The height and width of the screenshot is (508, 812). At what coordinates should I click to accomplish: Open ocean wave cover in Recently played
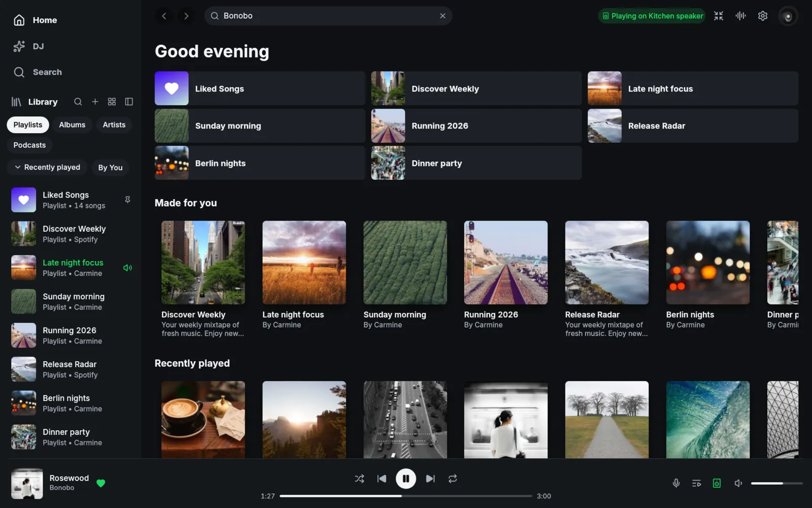tap(708, 420)
